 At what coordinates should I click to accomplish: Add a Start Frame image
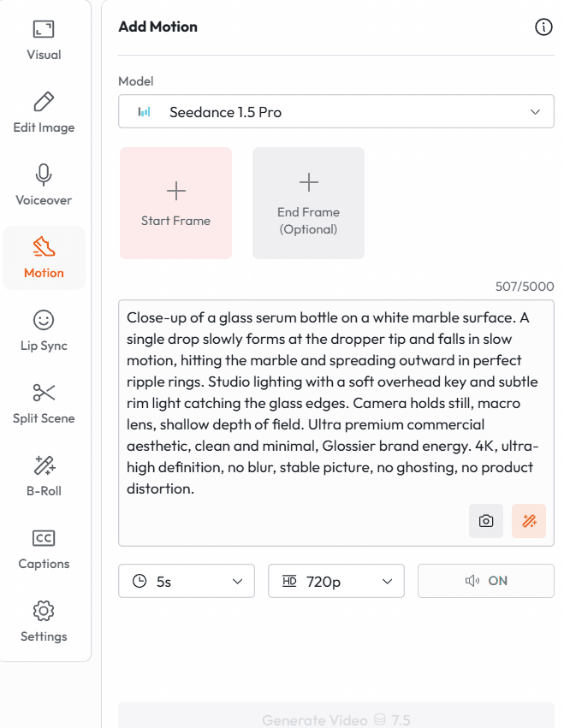click(x=175, y=203)
